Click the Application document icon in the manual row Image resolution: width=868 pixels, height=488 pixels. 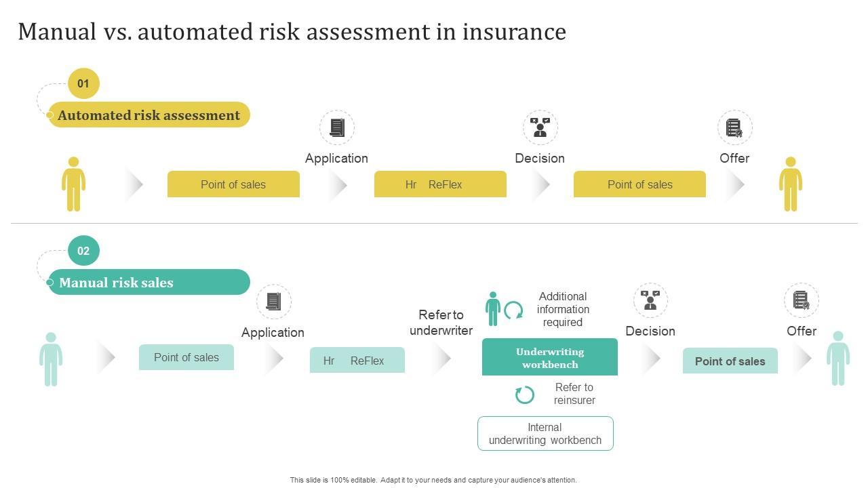[273, 302]
